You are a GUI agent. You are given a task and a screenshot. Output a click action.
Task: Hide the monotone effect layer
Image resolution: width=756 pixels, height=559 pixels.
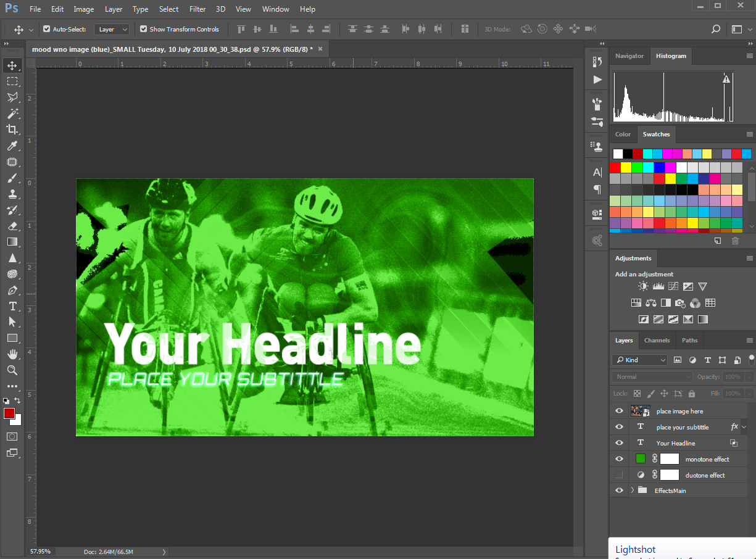(619, 459)
